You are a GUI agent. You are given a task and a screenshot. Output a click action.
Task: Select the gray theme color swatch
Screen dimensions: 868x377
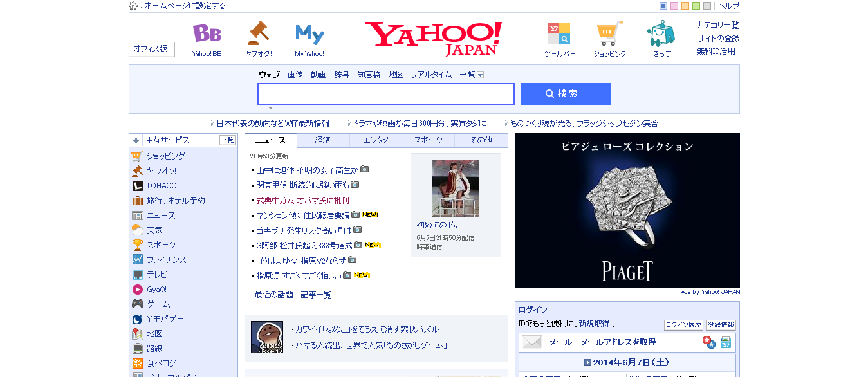click(x=707, y=6)
